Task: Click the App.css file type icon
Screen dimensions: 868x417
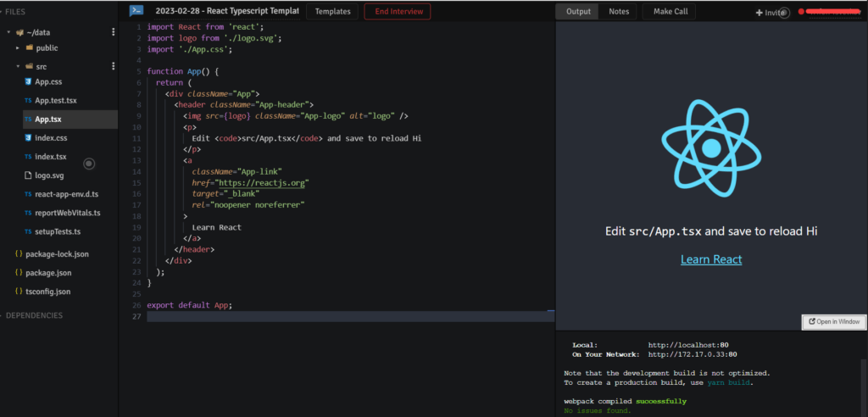Action: coord(28,82)
